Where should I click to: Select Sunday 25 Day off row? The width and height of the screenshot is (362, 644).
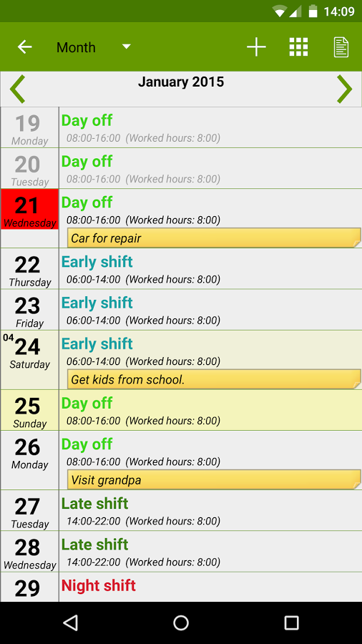coord(181,410)
